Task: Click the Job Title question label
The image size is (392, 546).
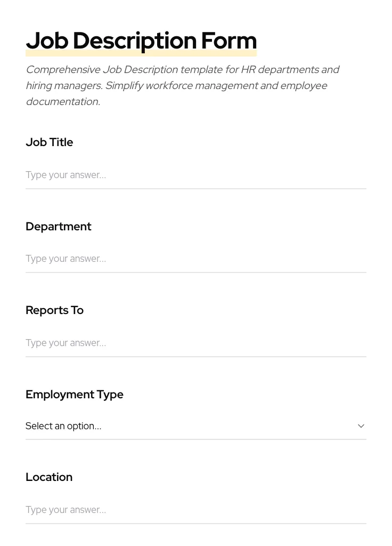Action: tap(49, 142)
